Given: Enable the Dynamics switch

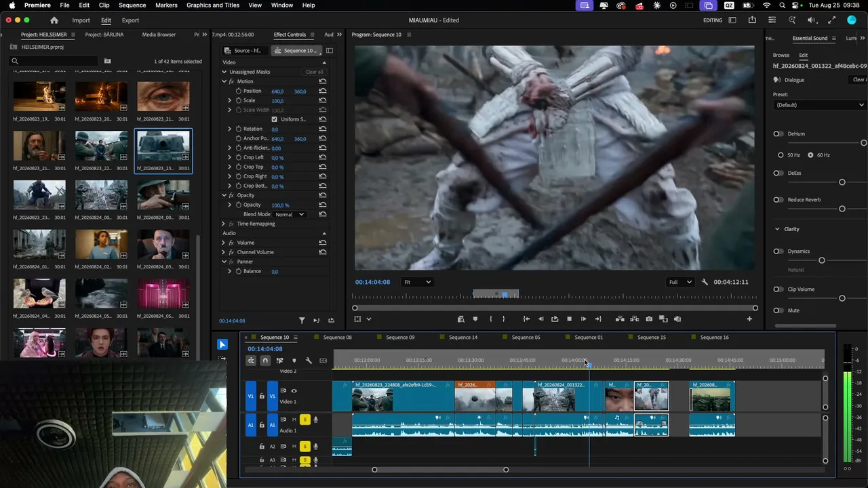Looking at the screenshot, I should click(778, 251).
